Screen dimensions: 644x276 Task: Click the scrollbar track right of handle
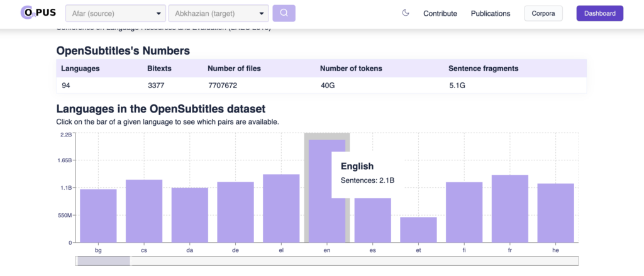352,260
